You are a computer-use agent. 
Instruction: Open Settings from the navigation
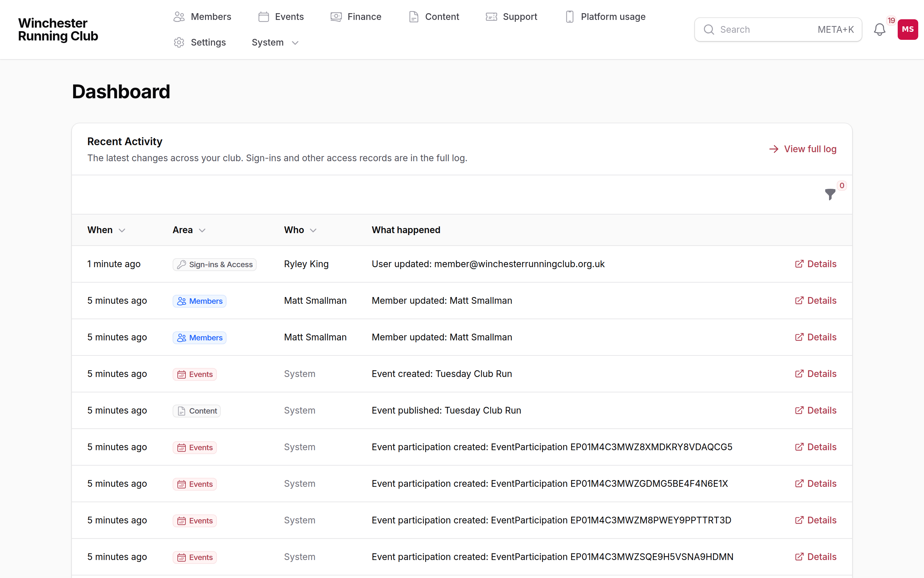[200, 42]
